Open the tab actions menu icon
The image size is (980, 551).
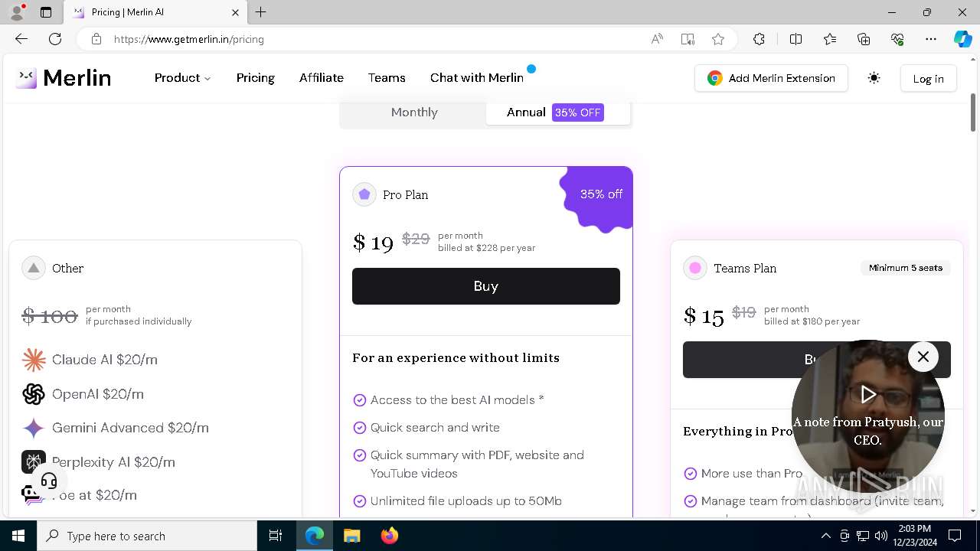pyautogui.click(x=46, y=12)
